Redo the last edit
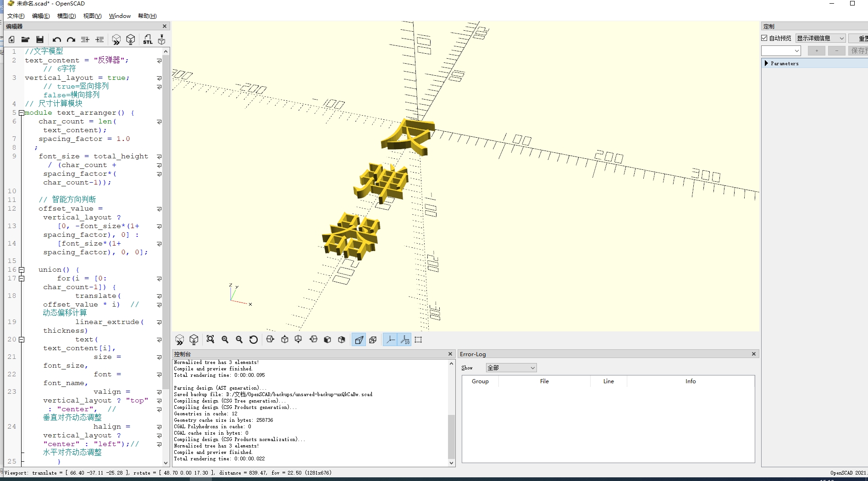 coord(71,39)
